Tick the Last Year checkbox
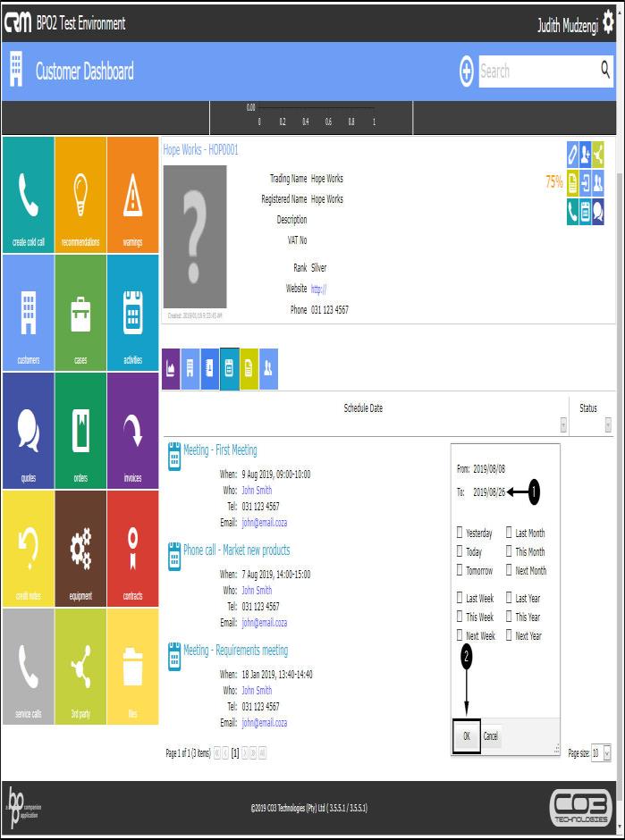Viewport: 625px width, 840px height. point(509,597)
